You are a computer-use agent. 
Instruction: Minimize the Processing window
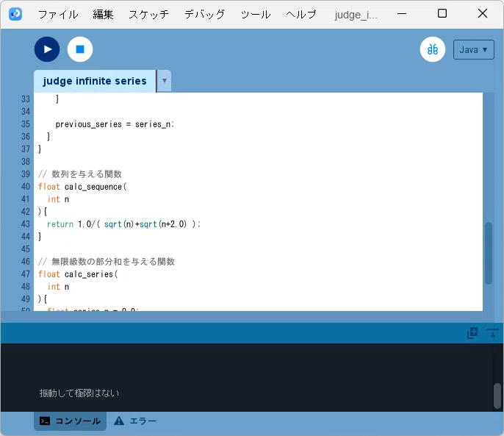click(x=402, y=14)
